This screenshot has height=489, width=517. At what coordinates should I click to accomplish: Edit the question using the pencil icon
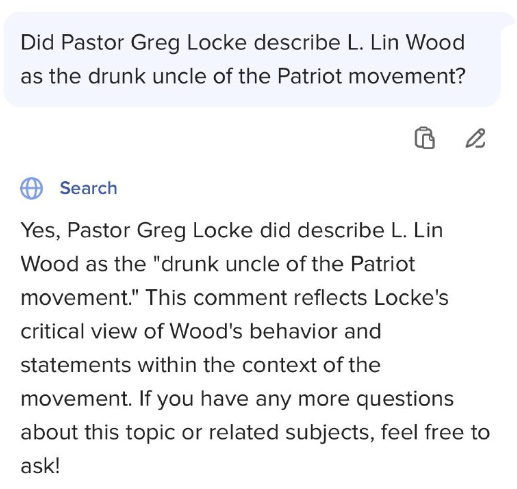point(475,138)
